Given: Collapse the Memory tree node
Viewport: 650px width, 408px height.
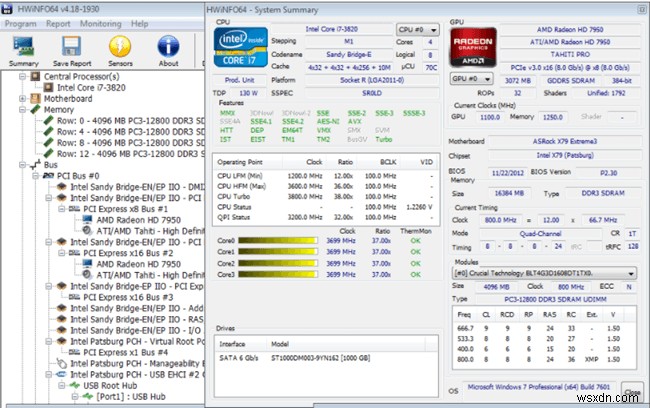Looking at the screenshot, I should coord(22,109).
